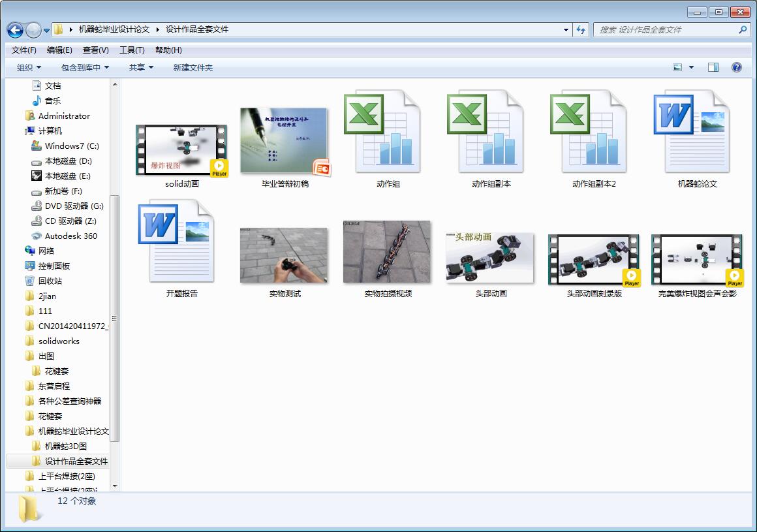Select the 动作组 Excel file
The height and width of the screenshot is (532, 757).
[x=388, y=138]
